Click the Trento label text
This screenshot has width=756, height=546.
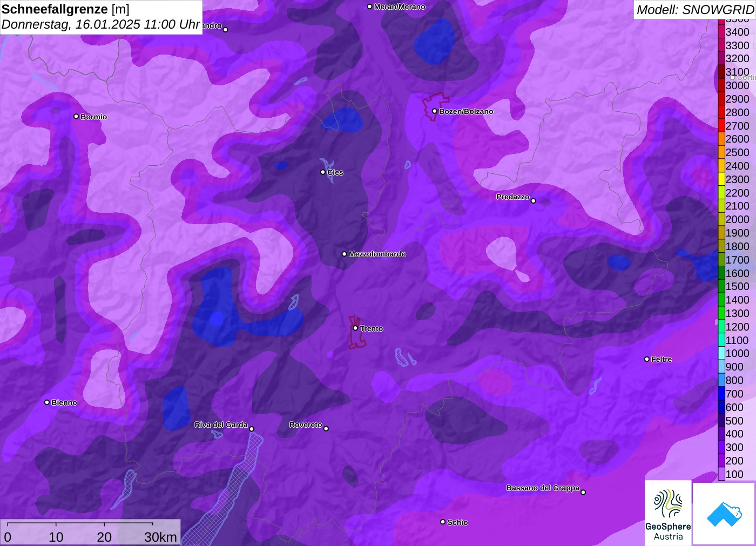click(372, 328)
